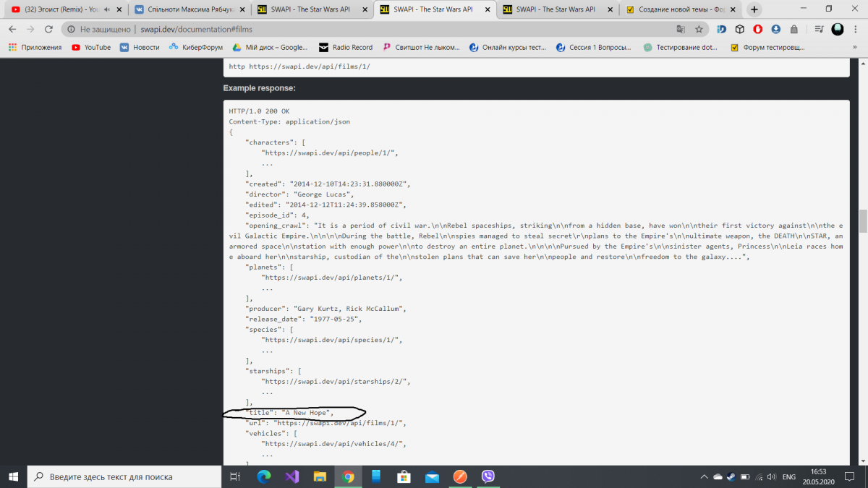Open the Свитшот Не лыком bookmark
868x488 pixels.
[421, 47]
